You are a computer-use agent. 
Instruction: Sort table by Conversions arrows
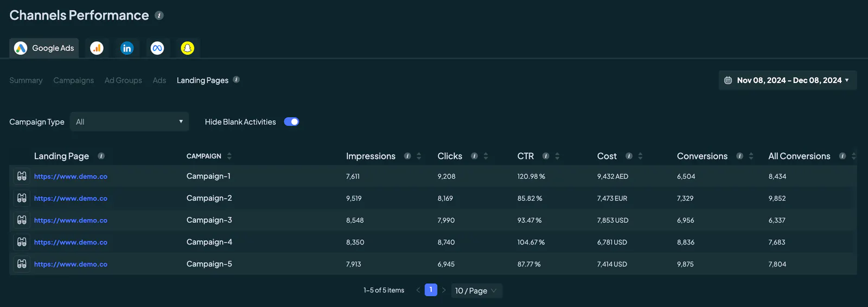point(751,156)
